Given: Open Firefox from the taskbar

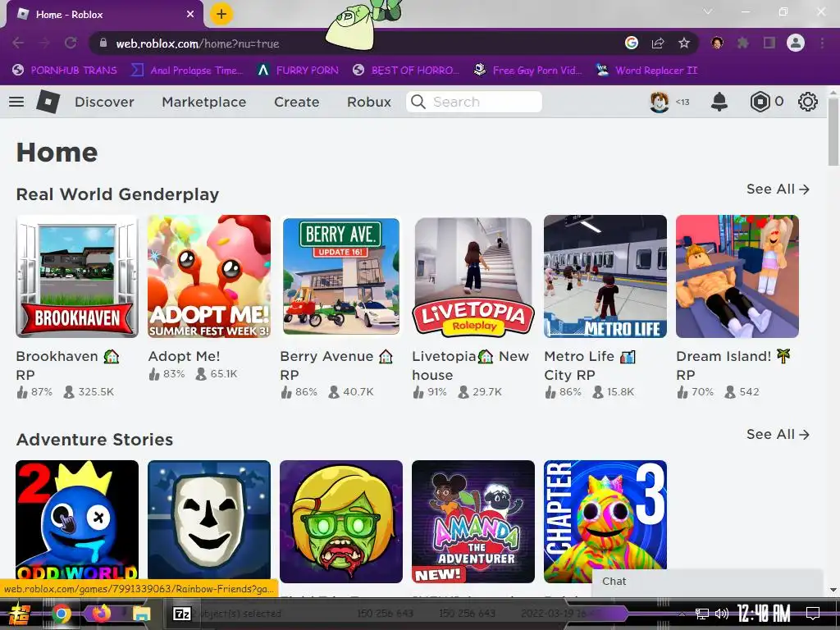Looking at the screenshot, I should 101,614.
